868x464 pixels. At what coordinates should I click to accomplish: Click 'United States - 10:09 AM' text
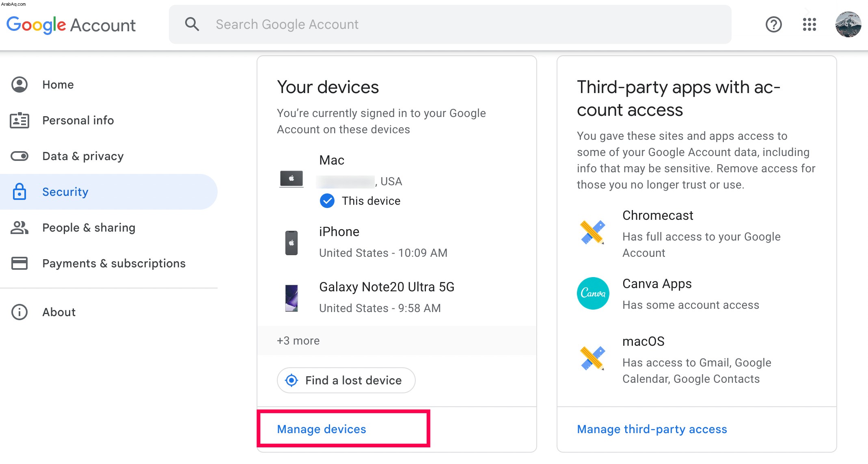point(383,253)
